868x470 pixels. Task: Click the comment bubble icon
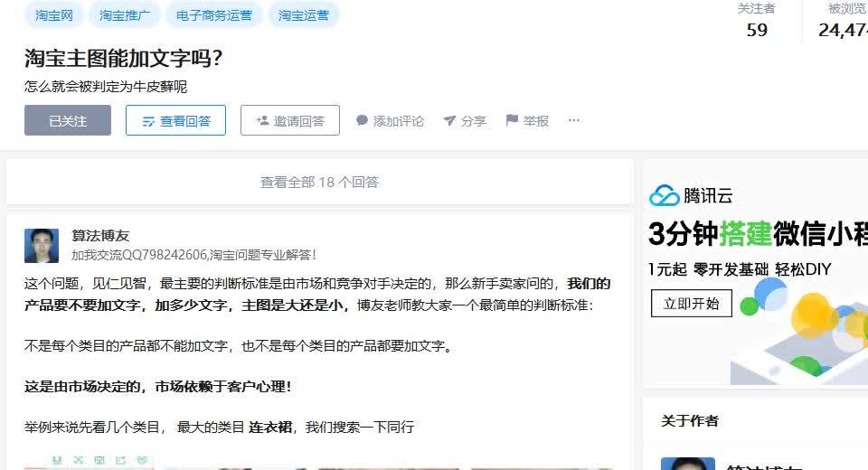coord(362,120)
